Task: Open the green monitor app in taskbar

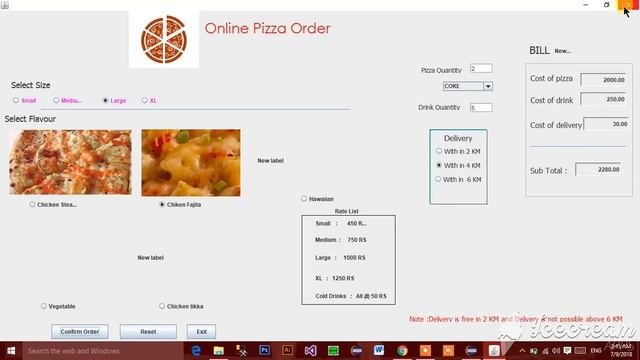Action: [x=333, y=351]
